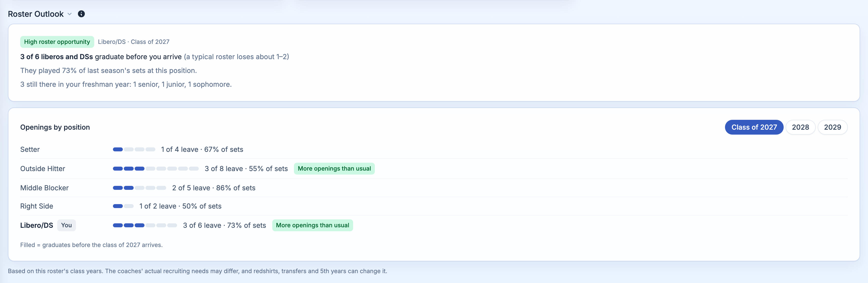Click '1 of 2 leave · 50% of sets'
The width and height of the screenshot is (868, 283).
181,206
